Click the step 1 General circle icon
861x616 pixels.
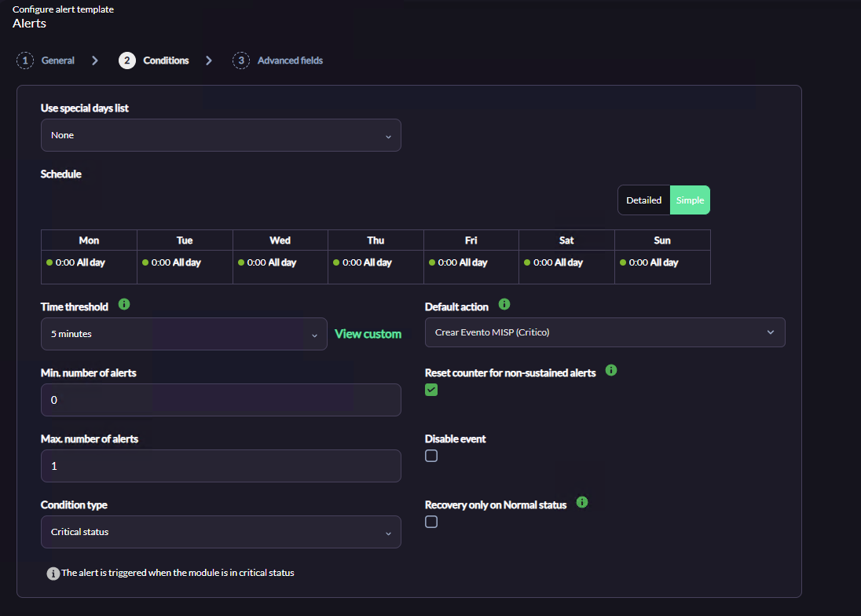(x=25, y=60)
